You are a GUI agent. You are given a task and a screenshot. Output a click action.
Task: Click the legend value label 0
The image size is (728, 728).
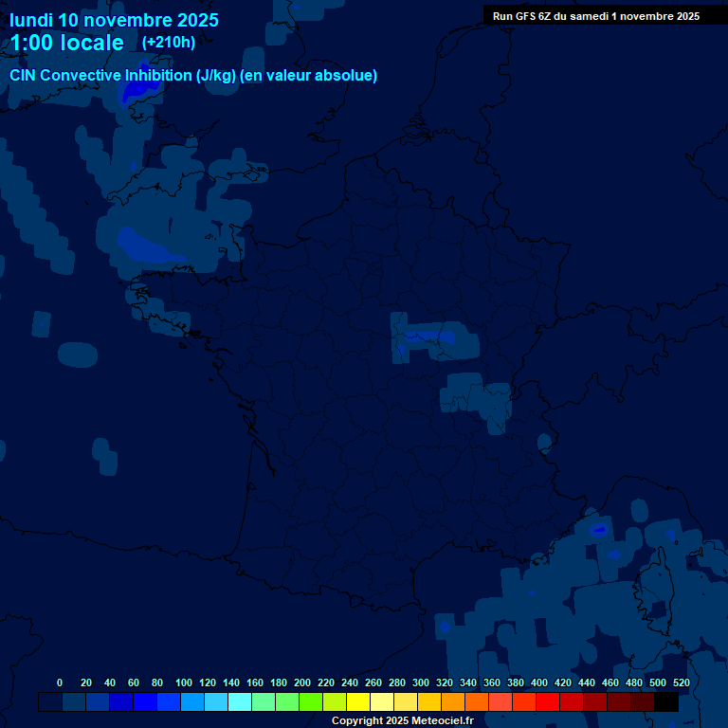tap(60, 682)
